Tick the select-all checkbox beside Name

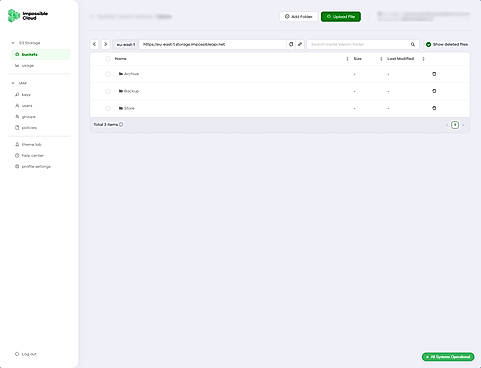(x=108, y=59)
